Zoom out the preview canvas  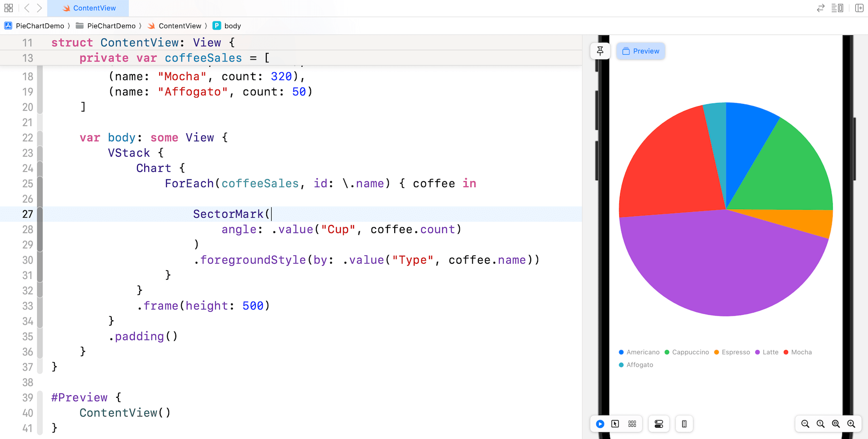coord(805,424)
